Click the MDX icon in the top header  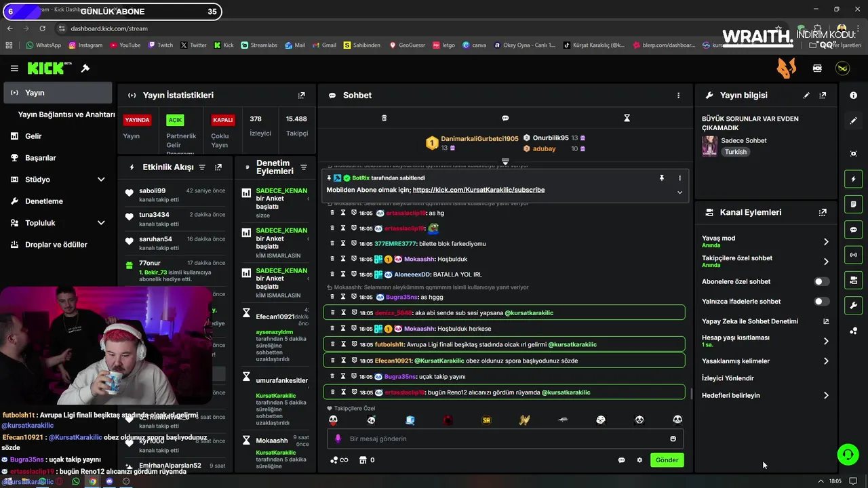click(817, 68)
